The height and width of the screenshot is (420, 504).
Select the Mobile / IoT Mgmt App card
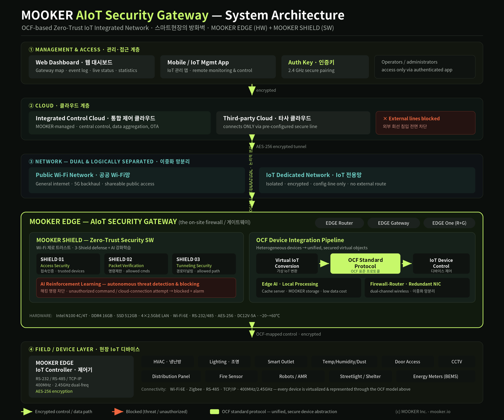point(218,67)
